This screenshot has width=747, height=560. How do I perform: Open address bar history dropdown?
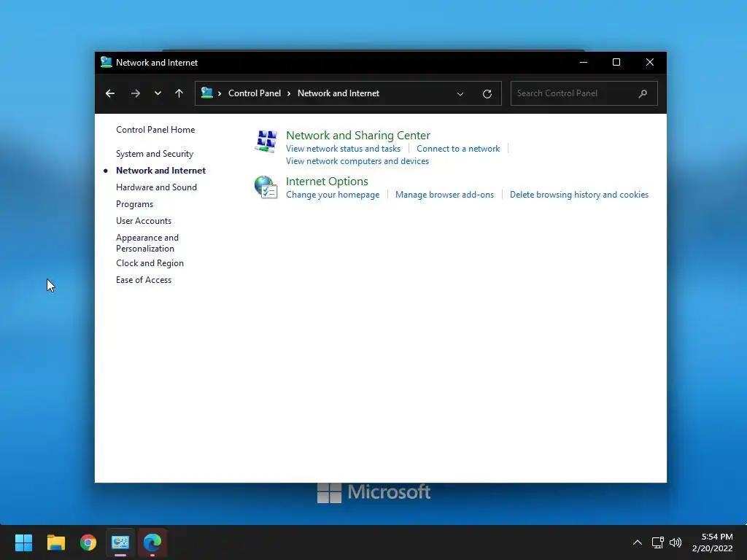click(460, 94)
